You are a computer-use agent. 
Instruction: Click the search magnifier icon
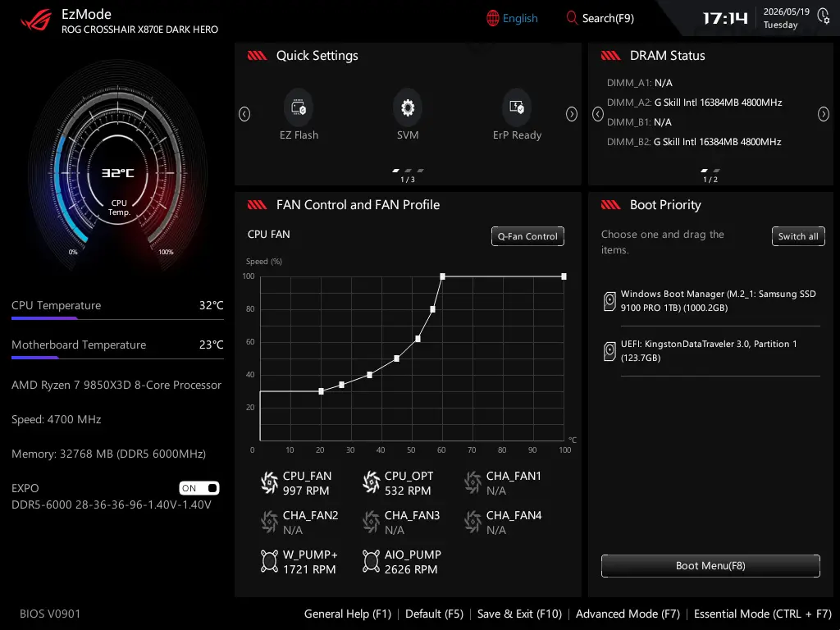(x=572, y=18)
